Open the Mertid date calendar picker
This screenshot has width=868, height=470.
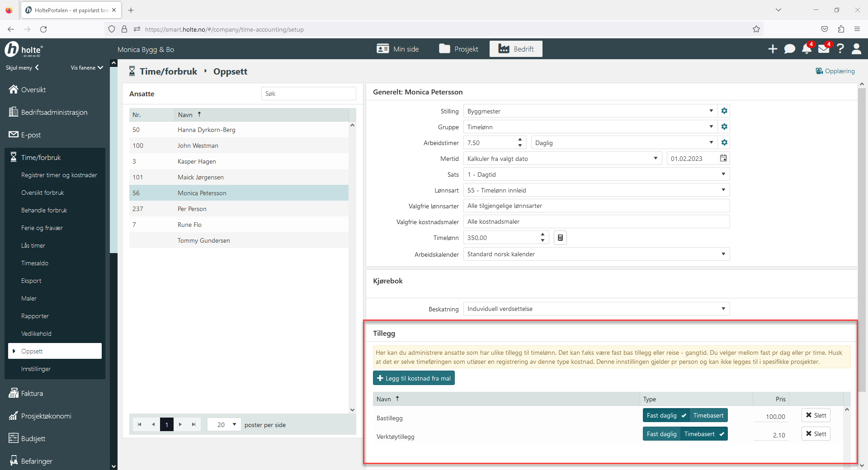pos(723,159)
